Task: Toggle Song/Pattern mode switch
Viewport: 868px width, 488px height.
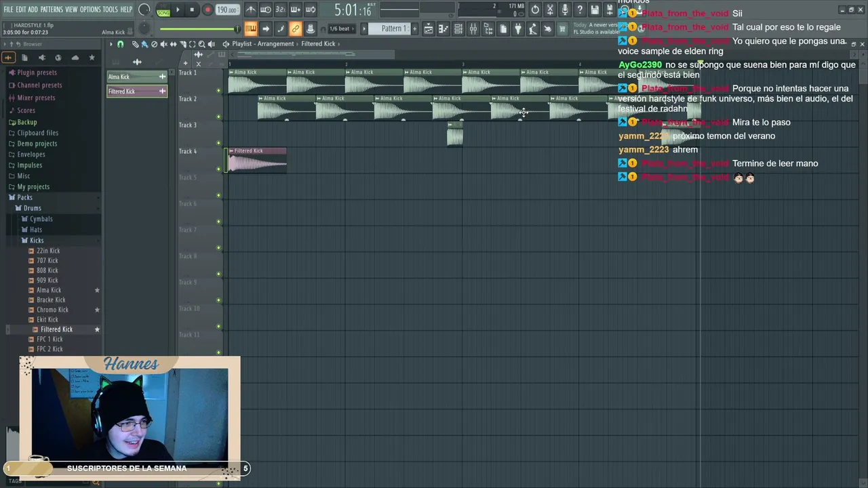Action: (163, 10)
